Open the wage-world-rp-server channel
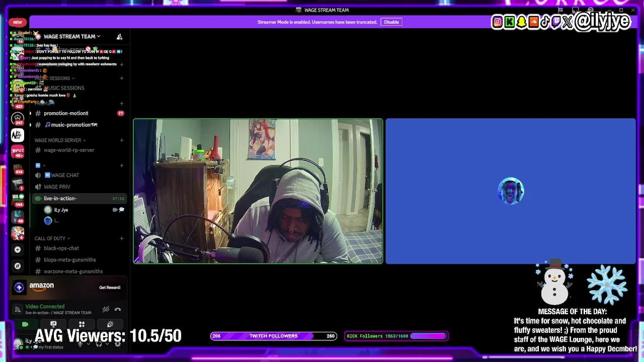The width and height of the screenshot is (644, 362). click(78, 150)
